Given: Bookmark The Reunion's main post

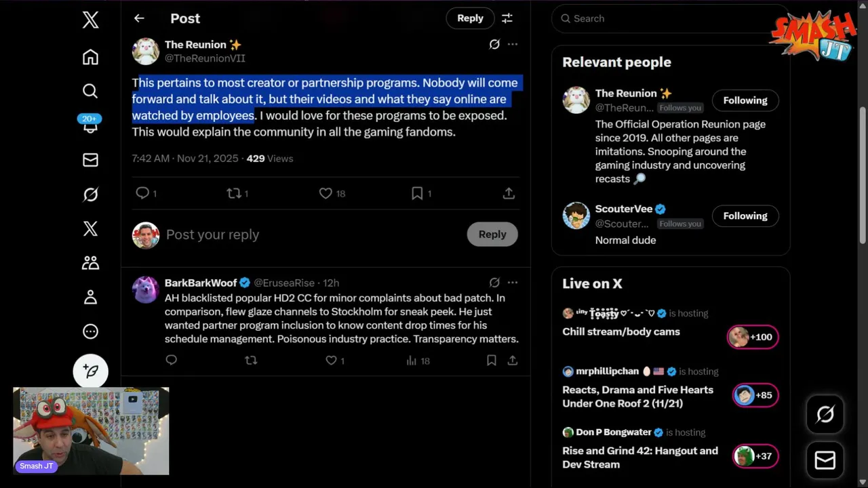Looking at the screenshot, I should point(417,193).
